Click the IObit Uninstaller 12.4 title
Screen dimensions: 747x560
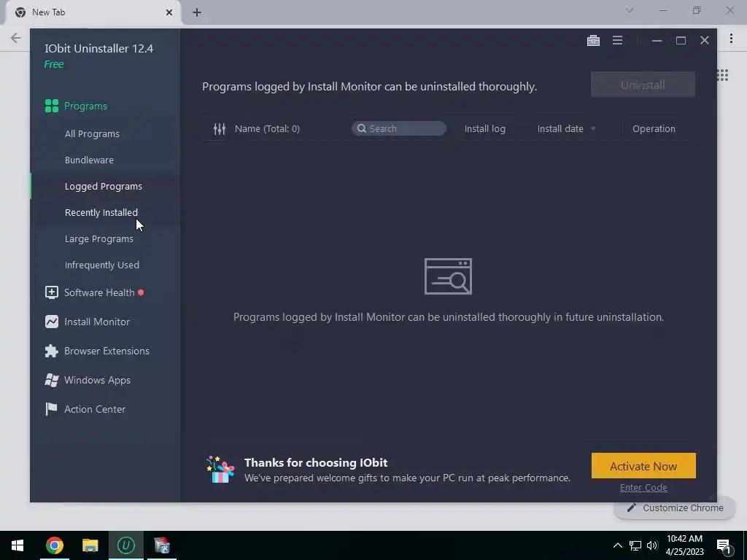point(99,49)
